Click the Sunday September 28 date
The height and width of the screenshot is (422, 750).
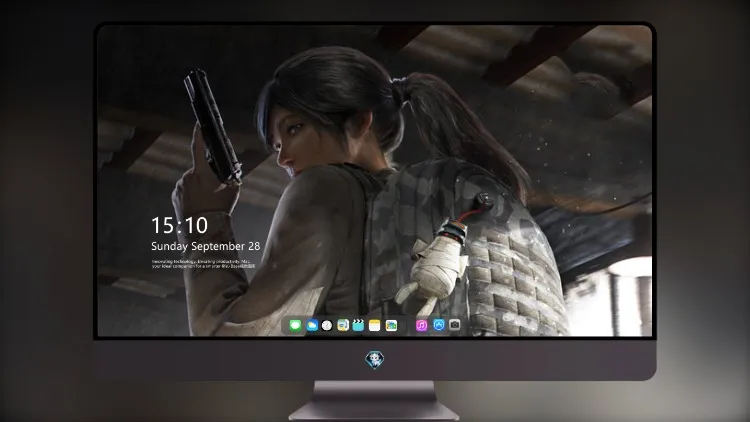[x=206, y=246]
